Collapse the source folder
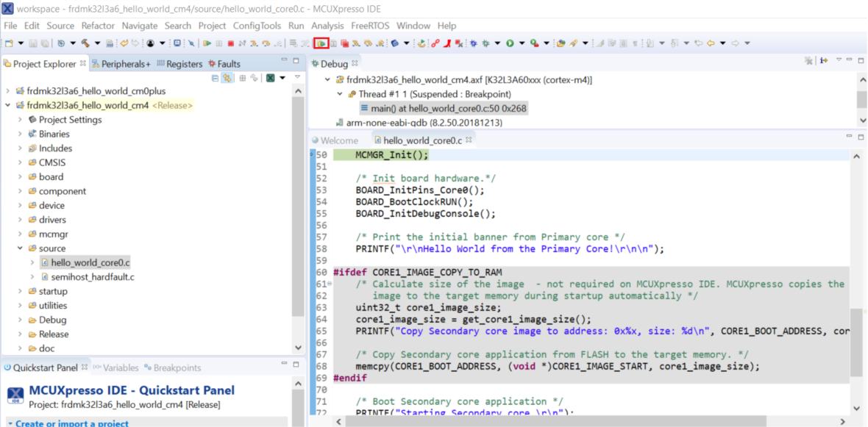 [x=20, y=248]
